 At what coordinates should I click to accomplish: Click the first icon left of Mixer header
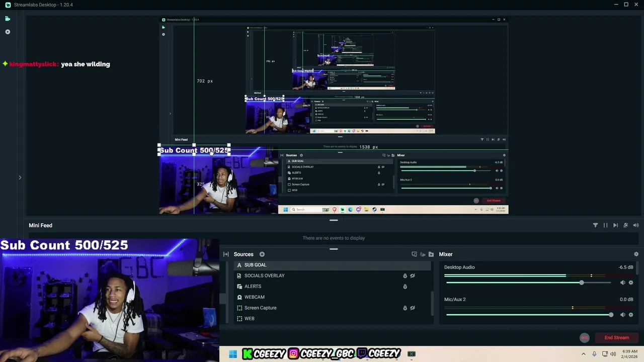(x=414, y=254)
